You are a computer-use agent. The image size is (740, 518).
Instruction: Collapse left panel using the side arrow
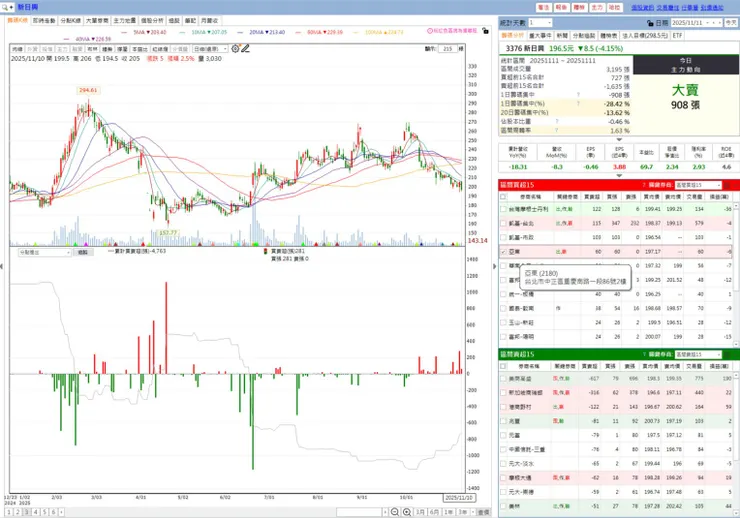(2, 267)
